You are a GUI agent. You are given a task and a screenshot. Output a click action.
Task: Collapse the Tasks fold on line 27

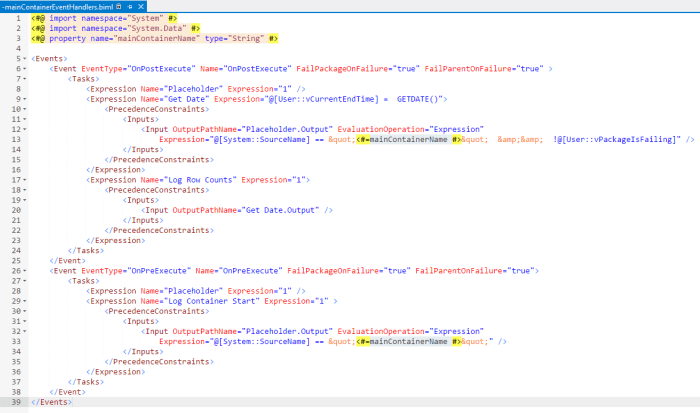pos(25,281)
